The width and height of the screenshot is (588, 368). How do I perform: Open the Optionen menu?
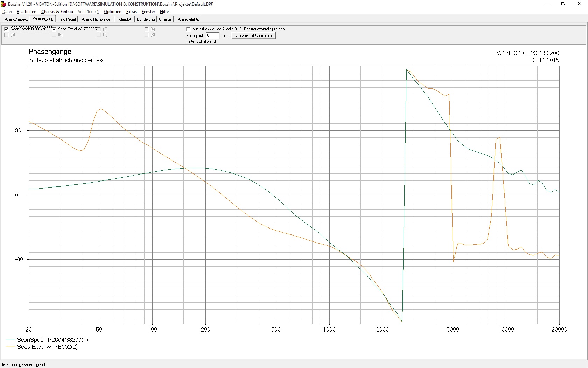pos(112,12)
